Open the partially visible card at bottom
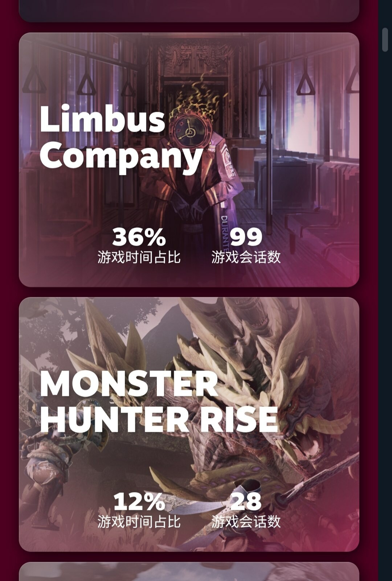Viewport: 392px width, 581px height. pos(189,572)
